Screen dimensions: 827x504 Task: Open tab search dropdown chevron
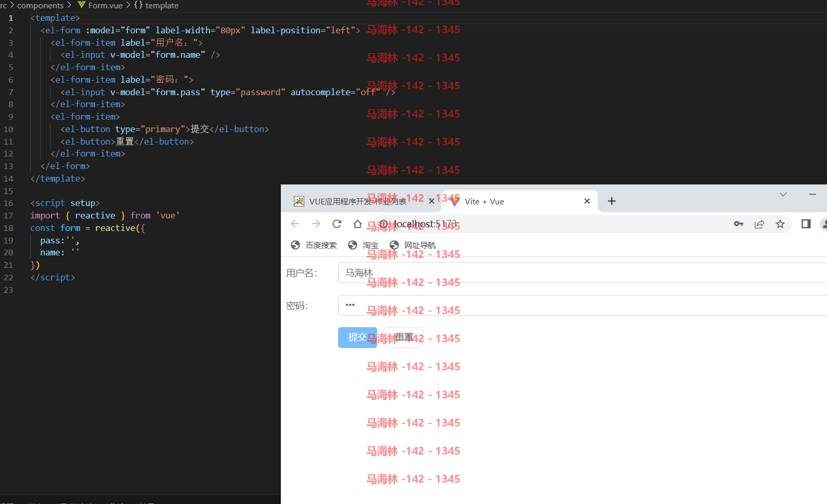(x=783, y=195)
